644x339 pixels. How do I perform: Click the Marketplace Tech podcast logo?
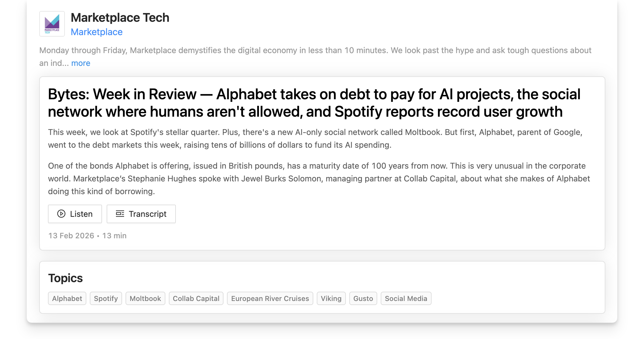point(52,24)
